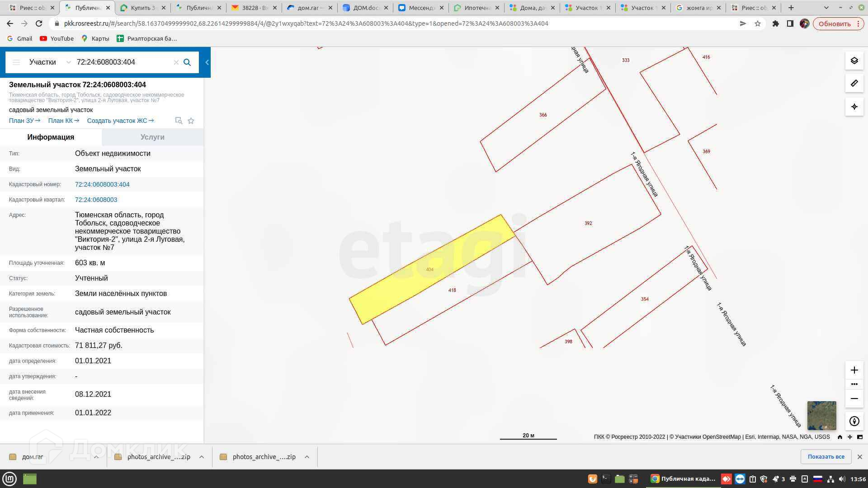Open the map layers control

(x=854, y=61)
